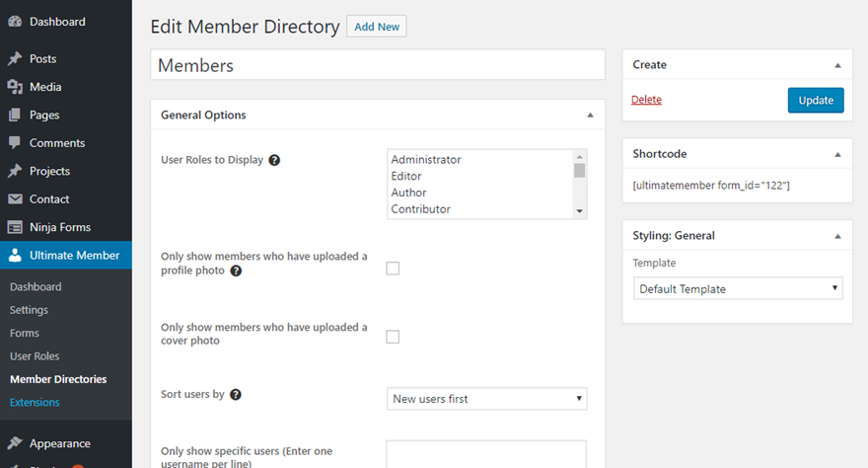Click the Appearance paintbrush icon
Image resolution: width=868 pixels, height=468 pixels.
[15, 443]
